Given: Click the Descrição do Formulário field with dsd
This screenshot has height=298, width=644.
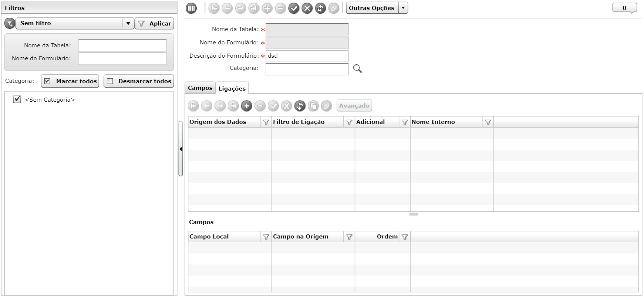Looking at the screenshot, I should click(307, 56).
